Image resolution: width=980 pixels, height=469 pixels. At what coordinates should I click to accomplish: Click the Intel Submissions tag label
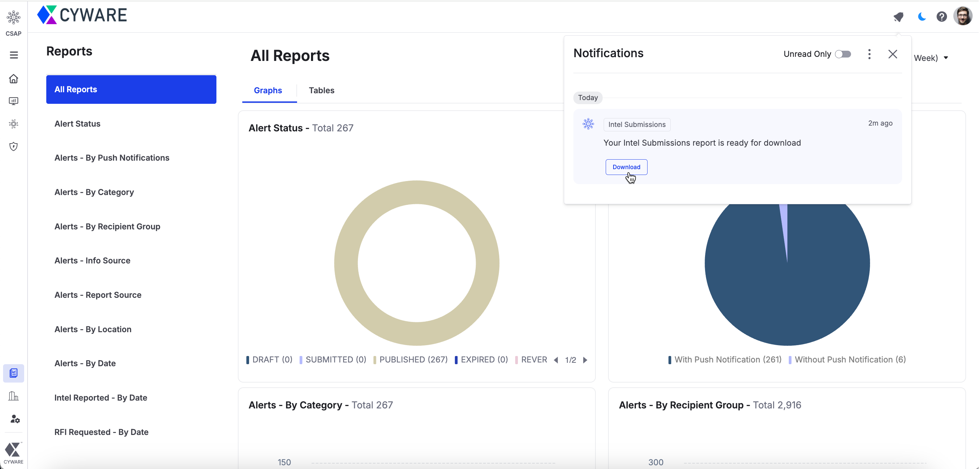click(x=637, y=124)
